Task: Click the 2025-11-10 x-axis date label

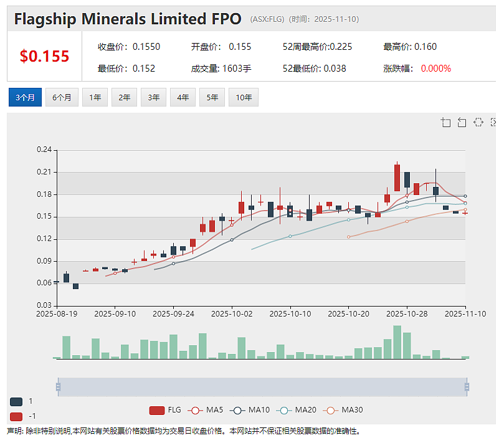Action: [465, 314]
